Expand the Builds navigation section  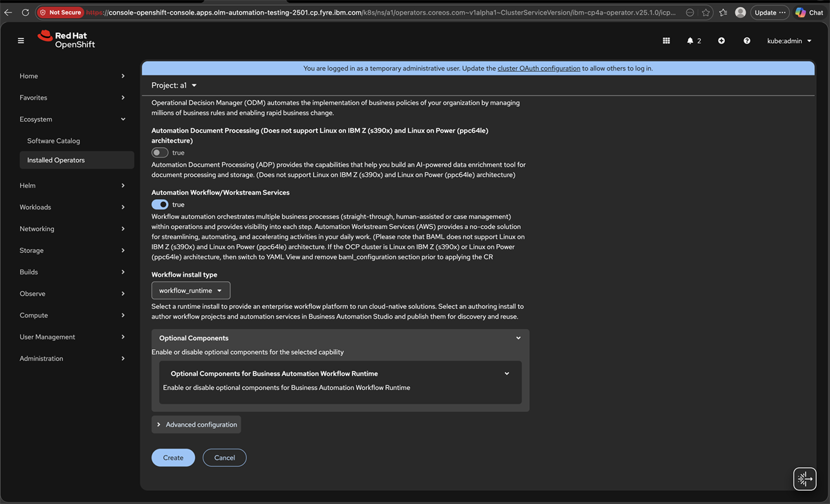click(x=73, y=272)
